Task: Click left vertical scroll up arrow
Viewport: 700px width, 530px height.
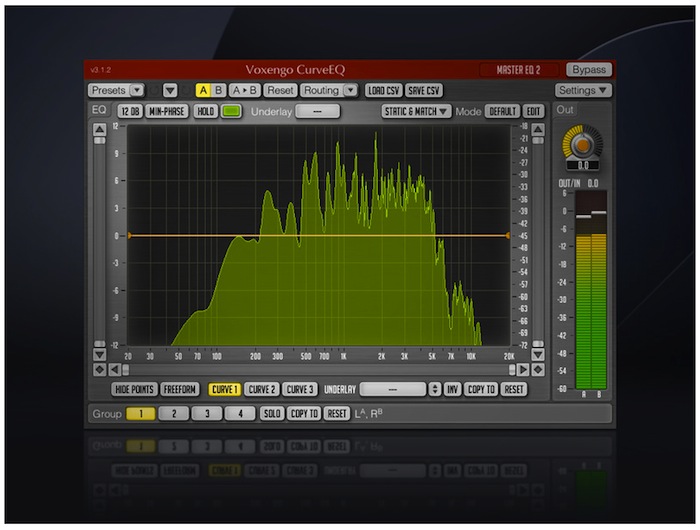Action: [100, 129]
